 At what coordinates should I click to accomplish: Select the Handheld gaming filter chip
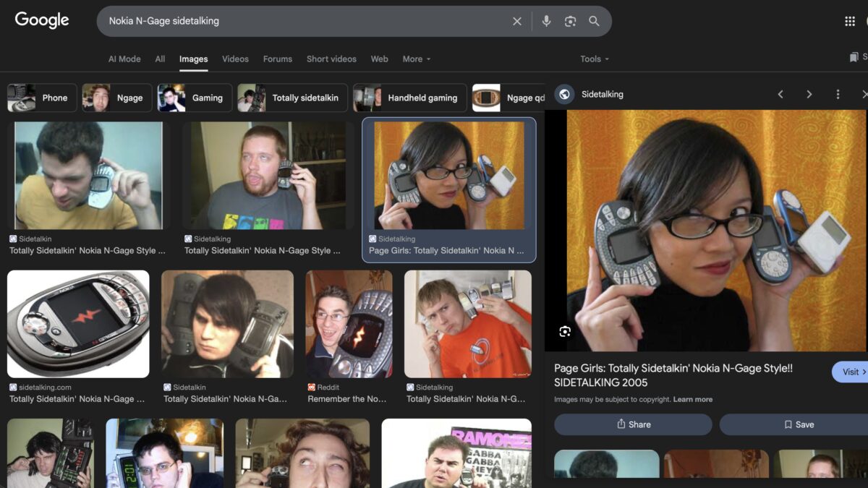point(409,98)
